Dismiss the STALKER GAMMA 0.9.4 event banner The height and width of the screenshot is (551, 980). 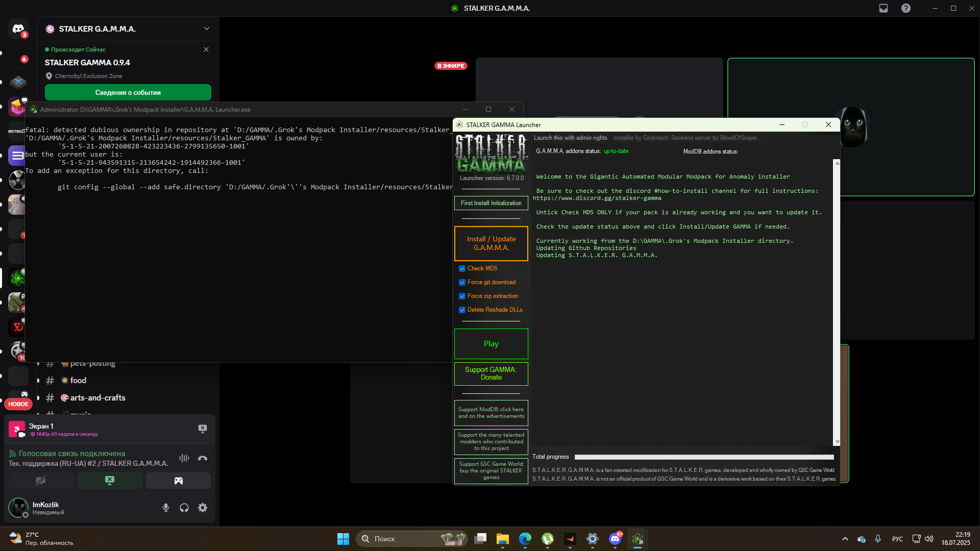(206, 49)
